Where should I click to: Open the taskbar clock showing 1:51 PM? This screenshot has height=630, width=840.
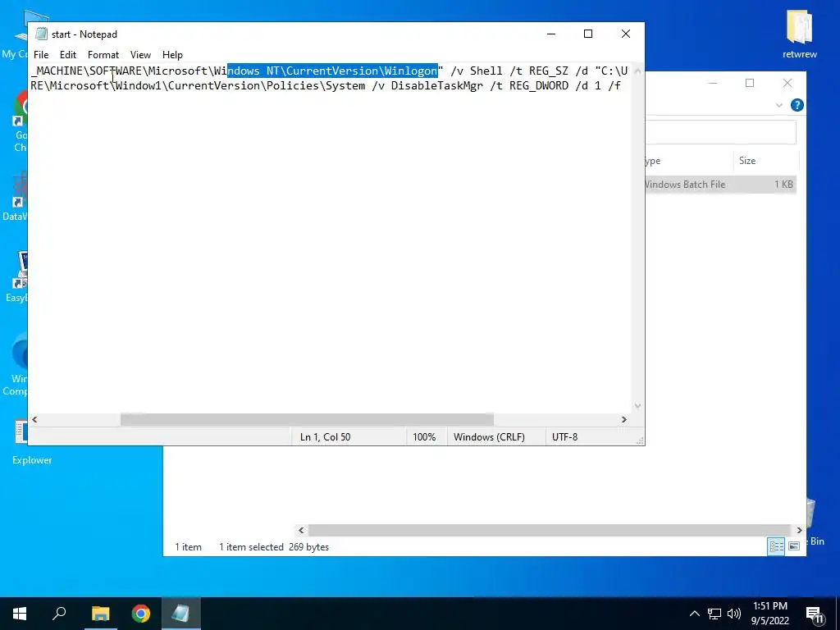[x=770, y=614]
